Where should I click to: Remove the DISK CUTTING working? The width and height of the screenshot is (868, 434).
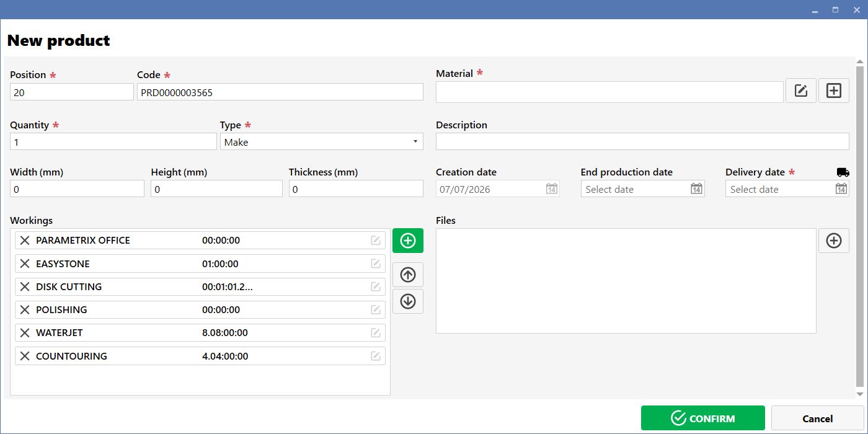pyautogui.click(x=25, y=286)
